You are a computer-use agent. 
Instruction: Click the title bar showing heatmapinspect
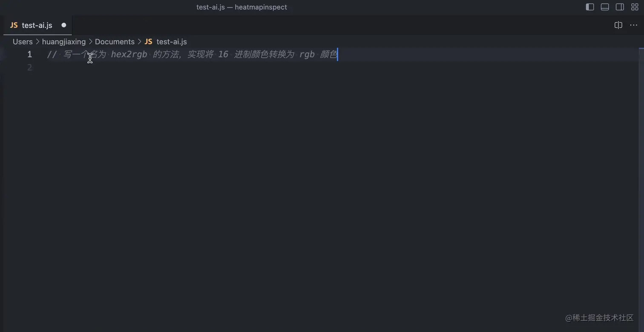242,7
